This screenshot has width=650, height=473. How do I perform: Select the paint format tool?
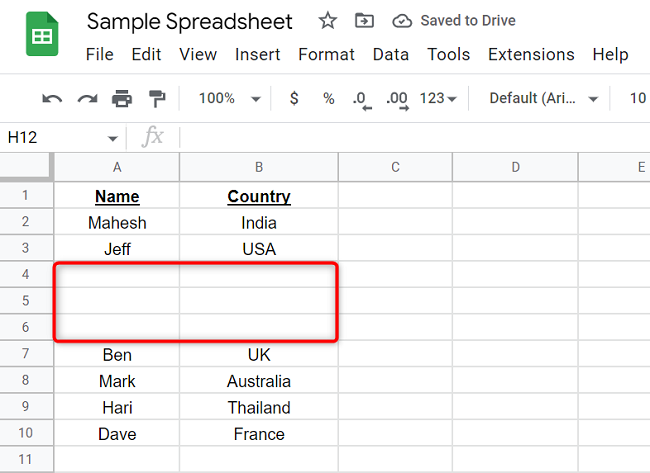(157, 98)
